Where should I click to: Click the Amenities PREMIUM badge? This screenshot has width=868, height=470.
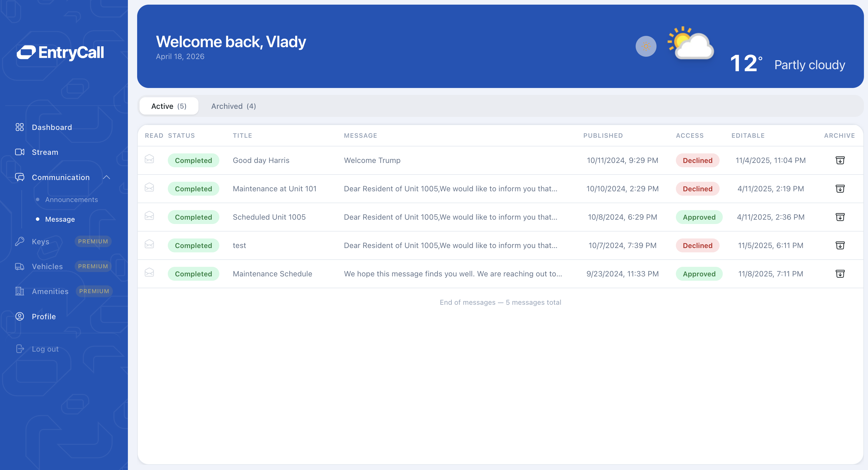pos(94,291)
